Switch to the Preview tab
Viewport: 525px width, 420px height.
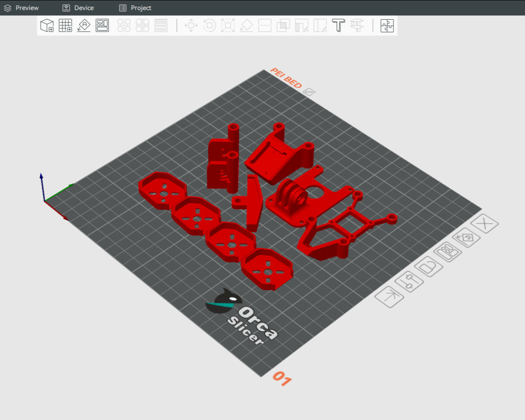21,8
